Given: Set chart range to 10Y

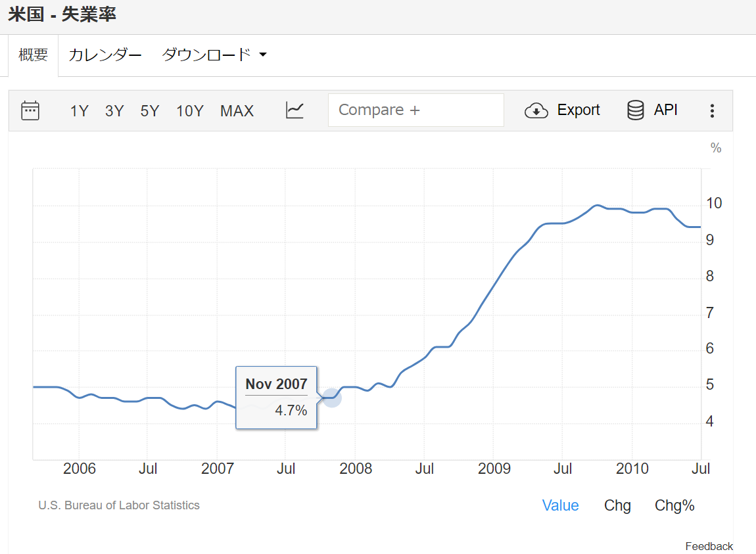Looking at the screenshot, I should [x=189, y=111].
